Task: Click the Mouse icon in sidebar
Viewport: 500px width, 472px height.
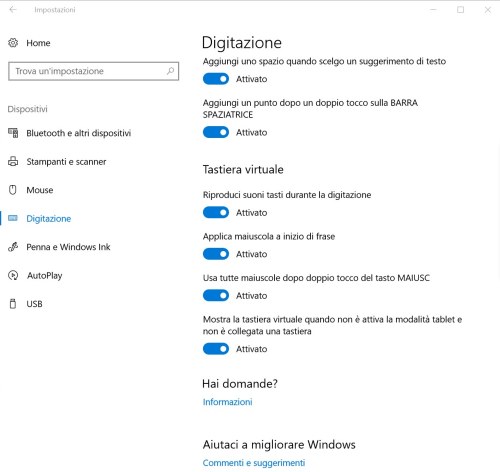Action: (x=13, y=190)
